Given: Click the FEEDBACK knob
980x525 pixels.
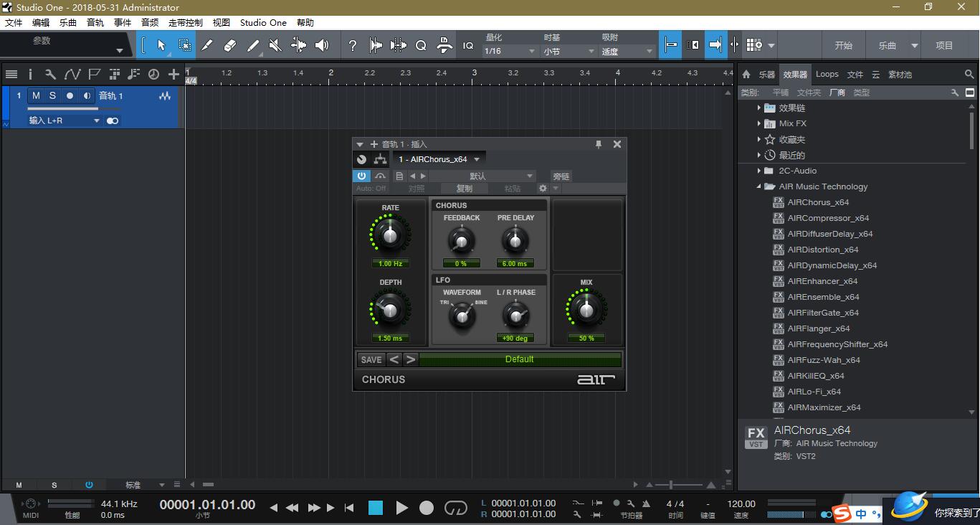Looking at the screenshot, I should click(462, 241).
